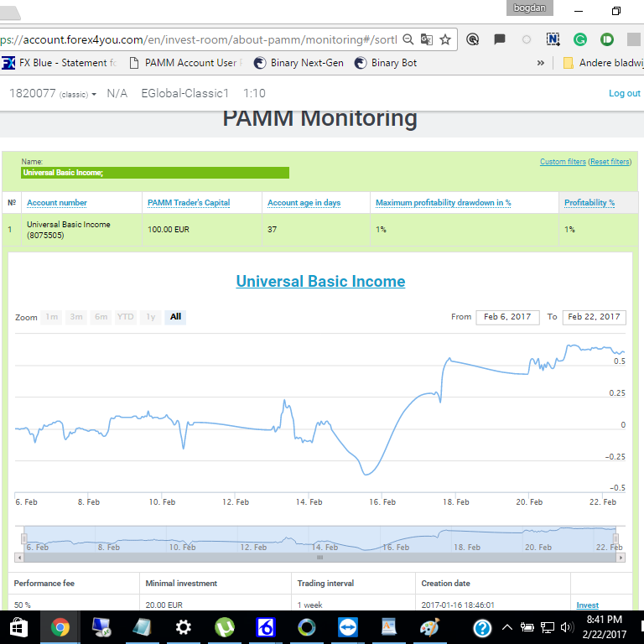This screenshot has height=644, width=644.
Task: Click the translate page icon
Action: coord(426,39)
